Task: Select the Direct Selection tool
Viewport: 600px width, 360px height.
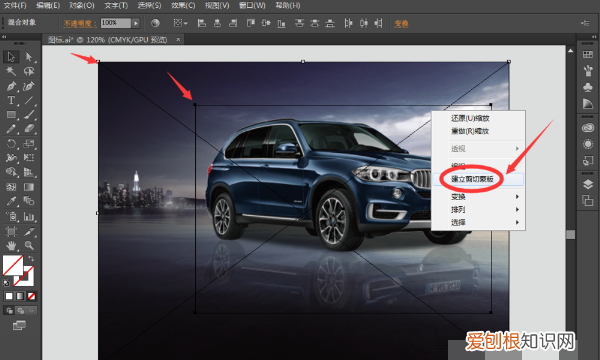Action: click(29, 57)
